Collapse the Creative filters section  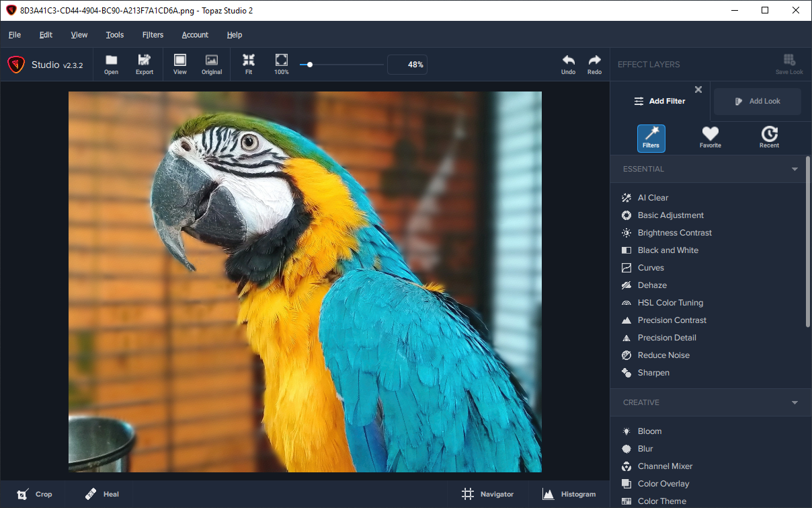(795, 403)
